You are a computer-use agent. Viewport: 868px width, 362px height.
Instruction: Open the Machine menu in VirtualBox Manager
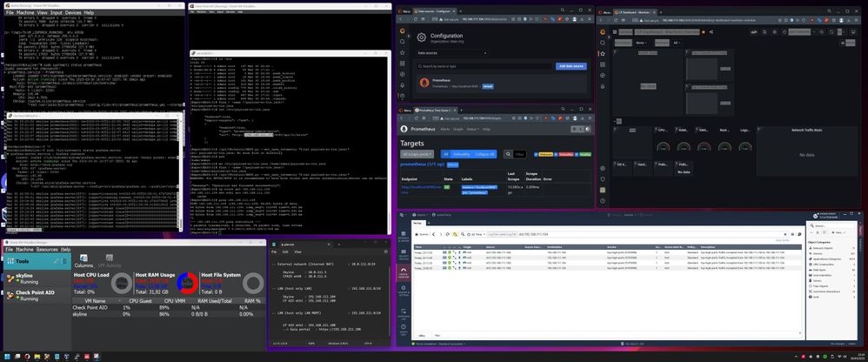(25, 249)
